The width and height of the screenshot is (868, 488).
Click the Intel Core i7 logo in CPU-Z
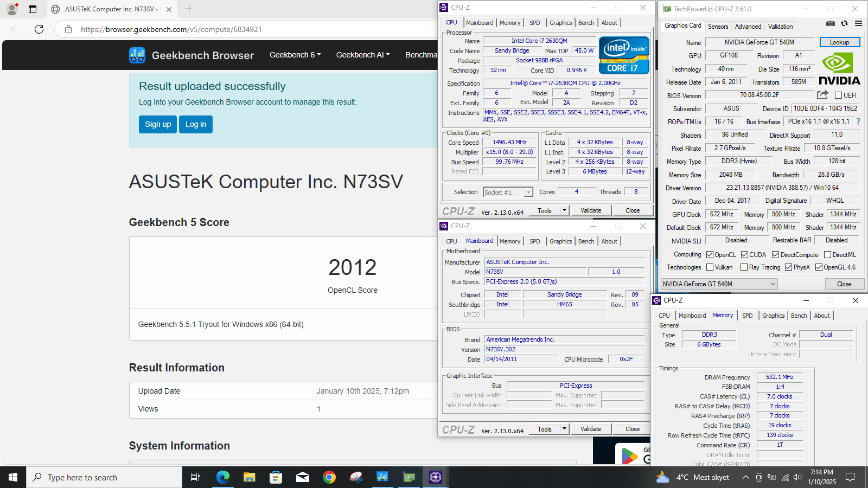click(624, 55)
